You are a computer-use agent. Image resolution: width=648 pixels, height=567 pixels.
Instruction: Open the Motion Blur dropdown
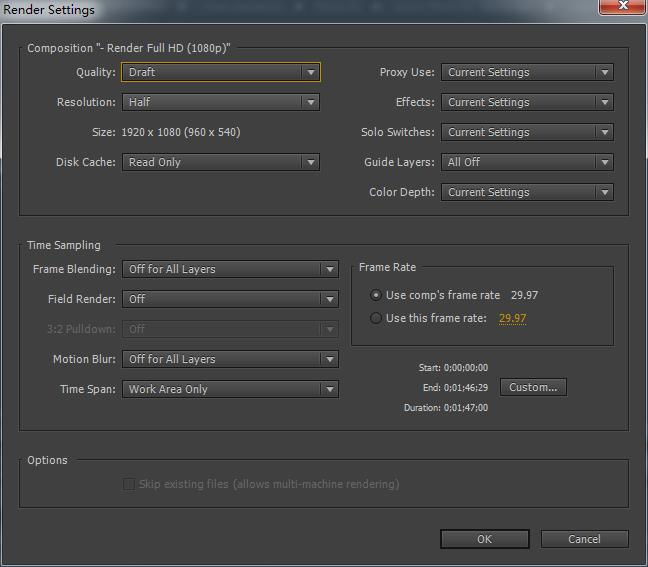pos(230,359)
